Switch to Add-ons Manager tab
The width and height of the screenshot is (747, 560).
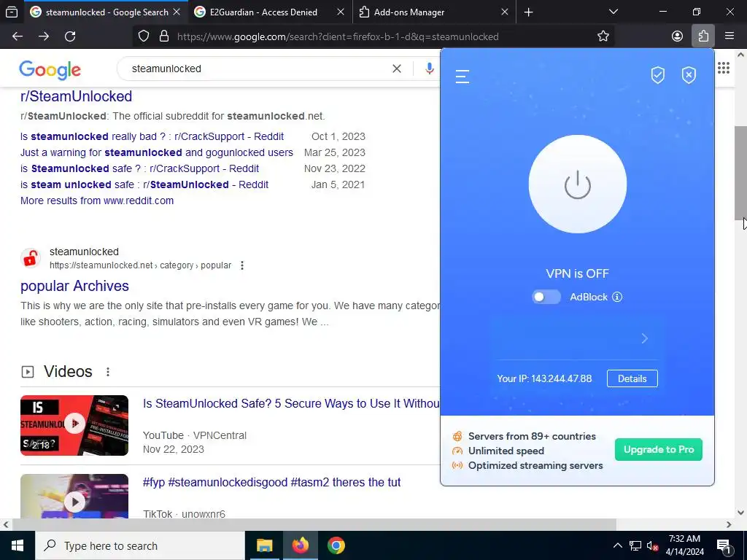(434, 12)
